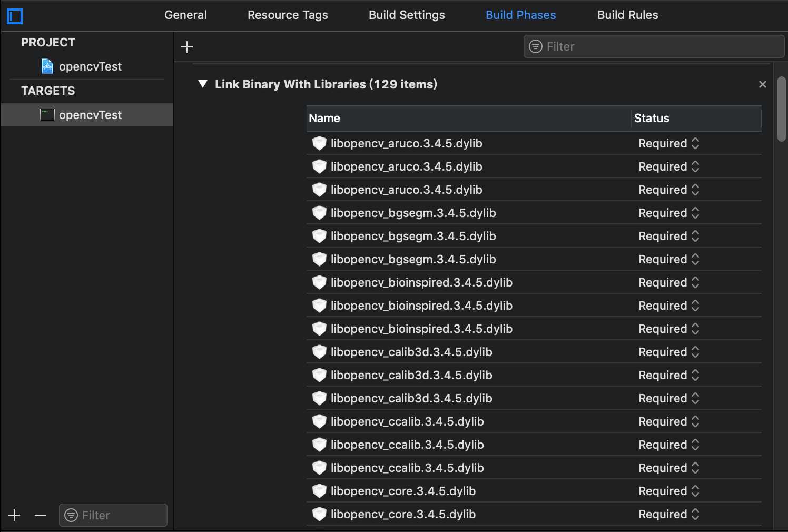Click library icon of third libopencv_calib3d row
Screen dimensions: 788x532
(x=319, y=398)
